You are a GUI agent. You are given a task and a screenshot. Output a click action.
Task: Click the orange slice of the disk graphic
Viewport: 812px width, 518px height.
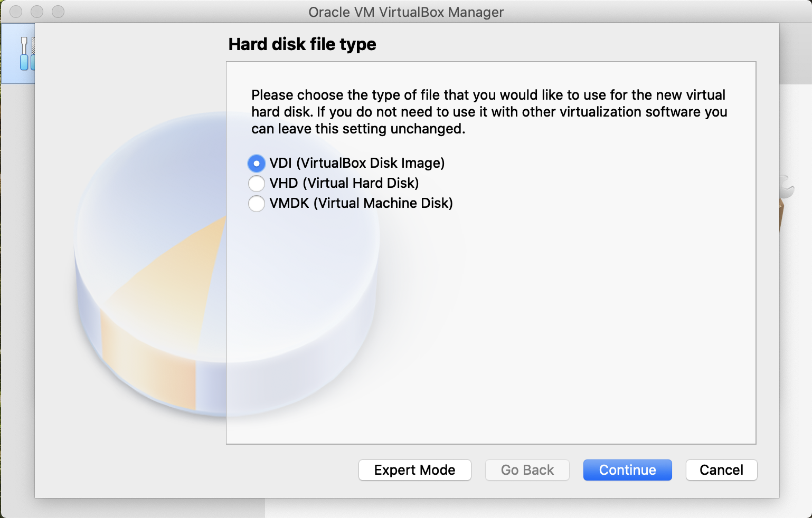158,316
